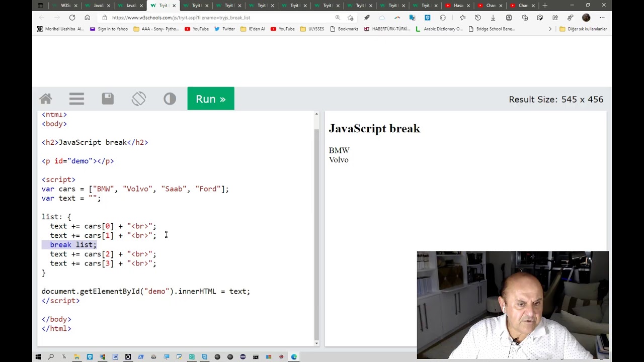Switch to the last Chan YouTube tab
The image size is (644, 362).
point(523,6)
